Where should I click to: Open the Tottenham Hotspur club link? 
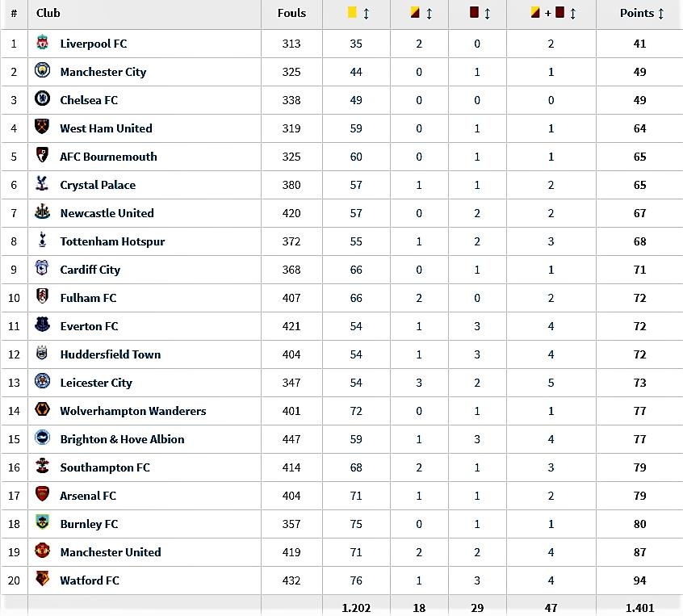112,241
